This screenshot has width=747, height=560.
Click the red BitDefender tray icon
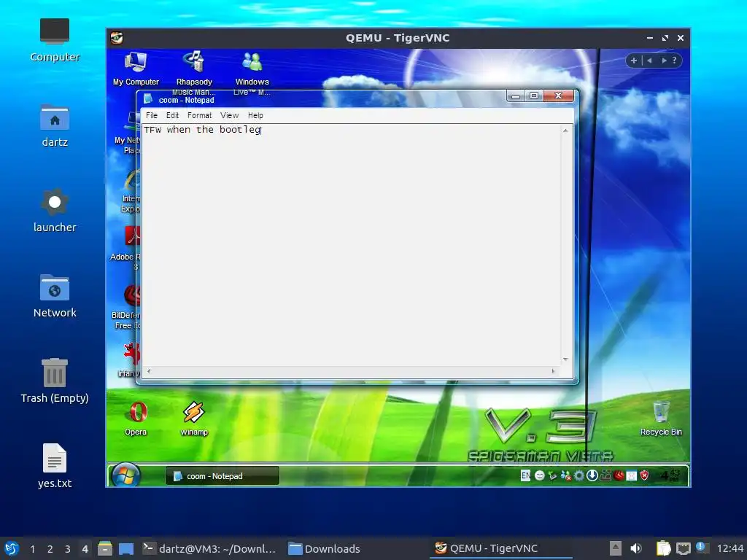pyautogui.click(x=619, y=475)
